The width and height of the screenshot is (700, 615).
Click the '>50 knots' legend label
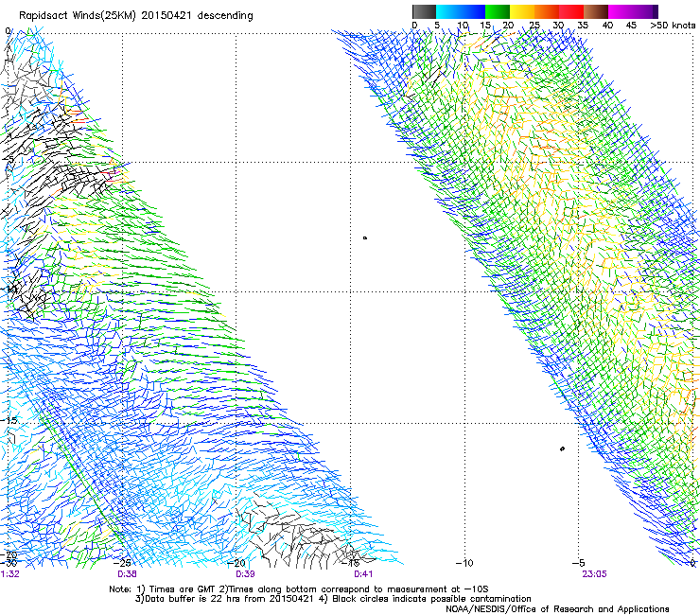(x=673, y=26)
